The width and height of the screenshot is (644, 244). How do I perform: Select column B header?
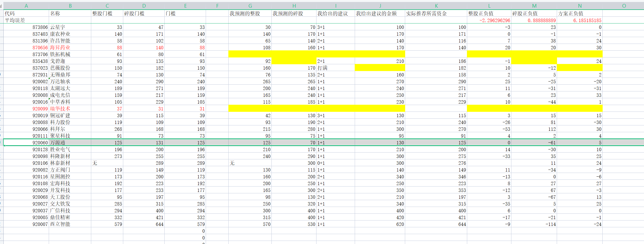point(70,6)
